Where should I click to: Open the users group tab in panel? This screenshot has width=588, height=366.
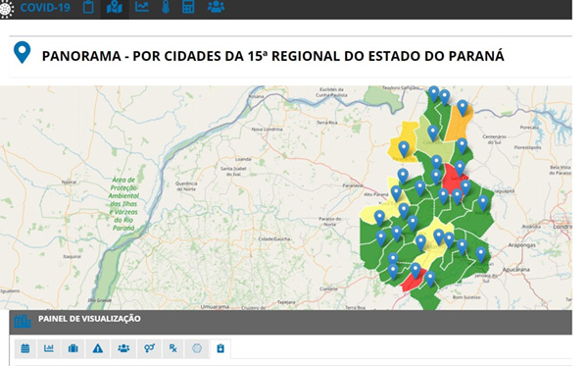(x=123, y=348)
